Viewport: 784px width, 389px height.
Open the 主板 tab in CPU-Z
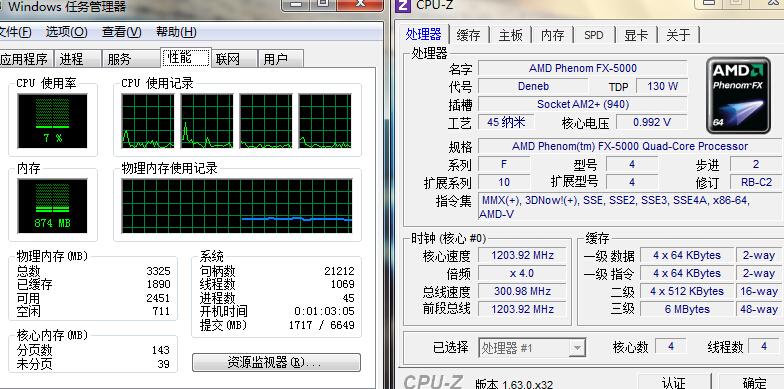[510, 35]
